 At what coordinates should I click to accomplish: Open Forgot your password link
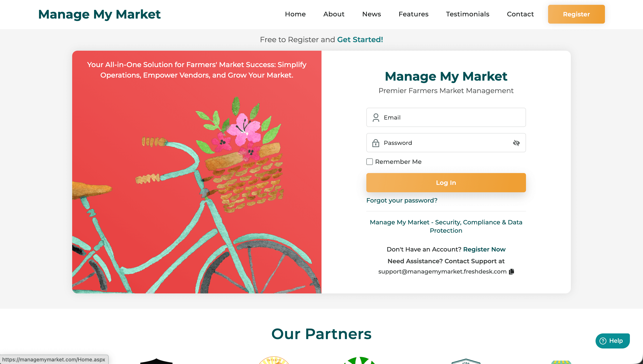pyautogui.click(x=402, y=200)
